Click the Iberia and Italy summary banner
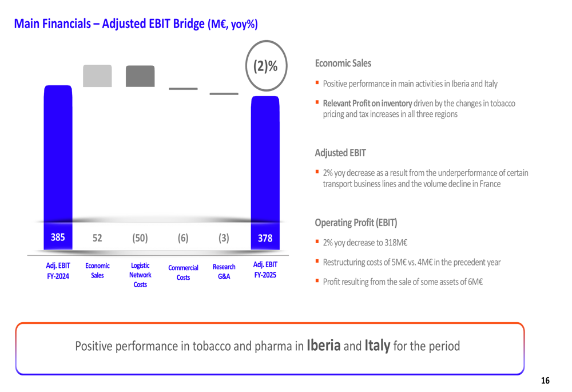 coord(269,347)
